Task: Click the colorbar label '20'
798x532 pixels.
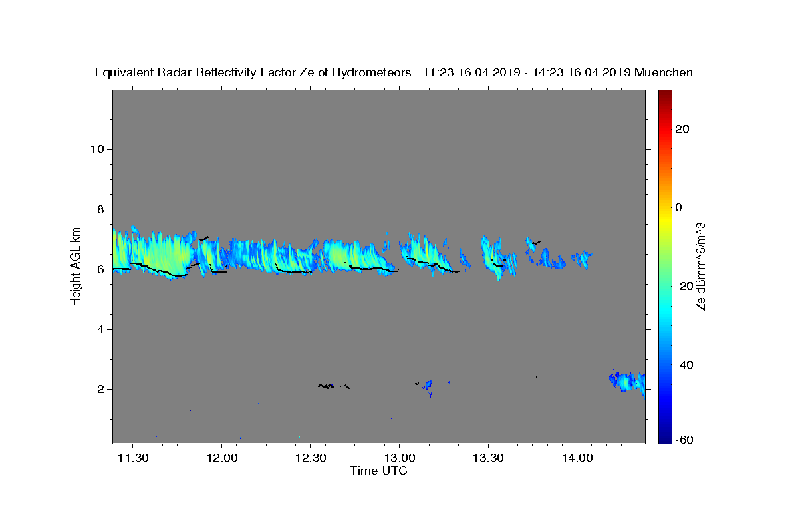Action: (x=682, y=129)
